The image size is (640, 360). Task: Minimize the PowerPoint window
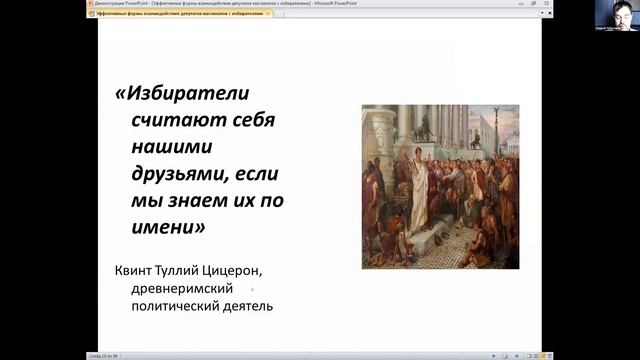[x=521, y=4]
